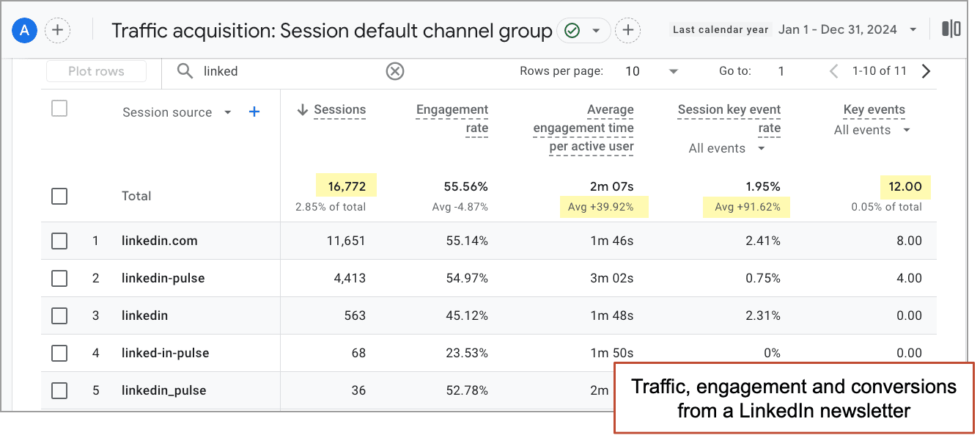Click the 'Avg +91.62%' label
Image resolution: width=980 pixels, height=438 pixels.
747,207
